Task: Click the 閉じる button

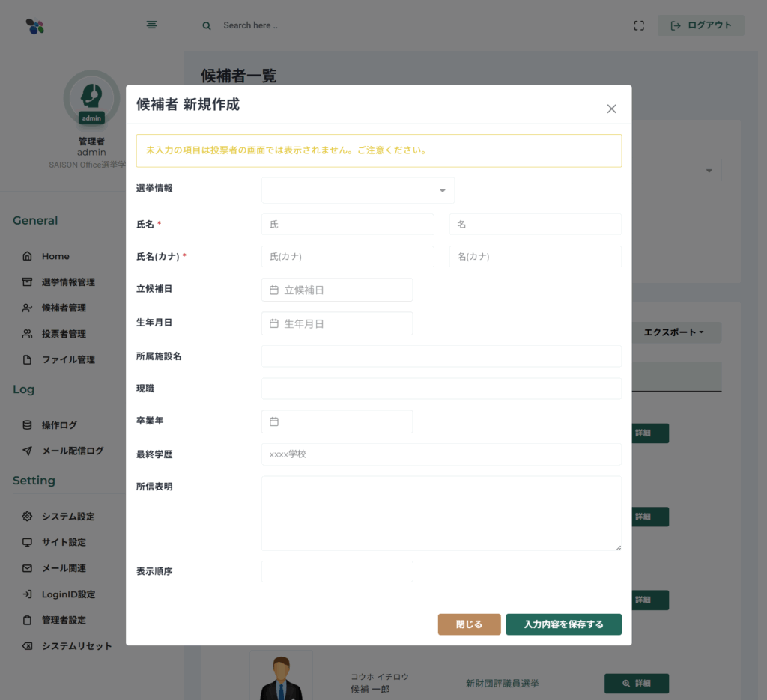Action: [469, 624]
